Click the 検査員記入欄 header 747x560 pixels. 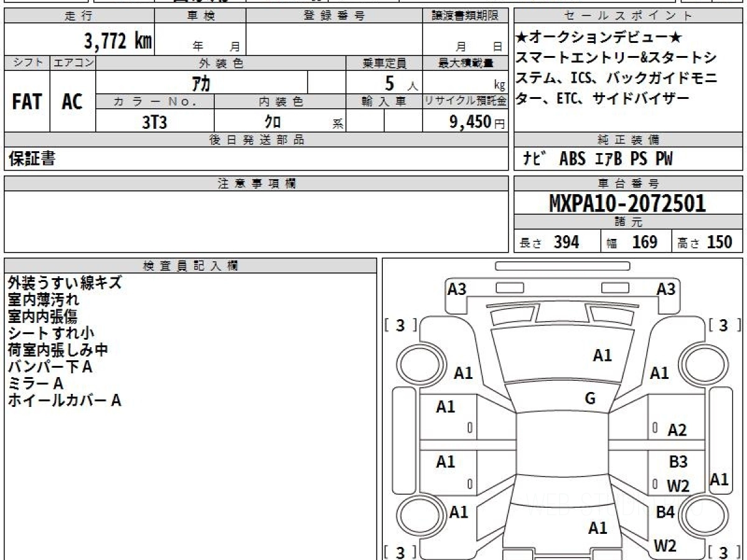(190, 266)
